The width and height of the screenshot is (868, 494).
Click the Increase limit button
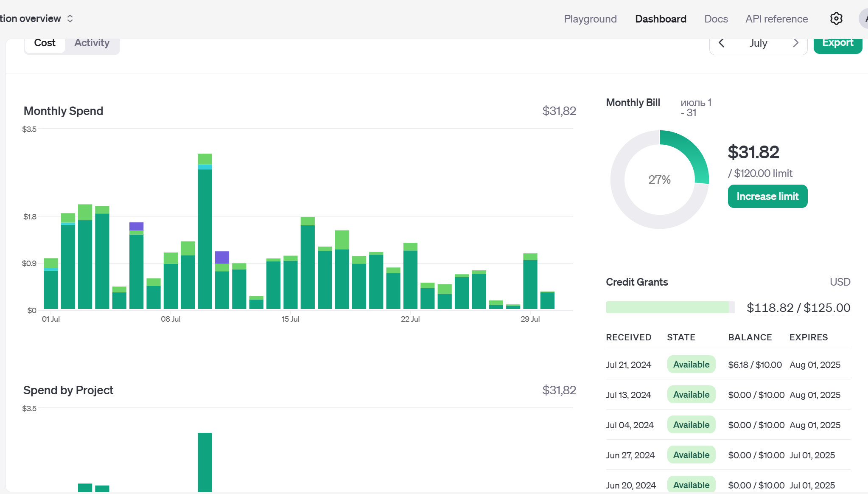tap(767, 196)
